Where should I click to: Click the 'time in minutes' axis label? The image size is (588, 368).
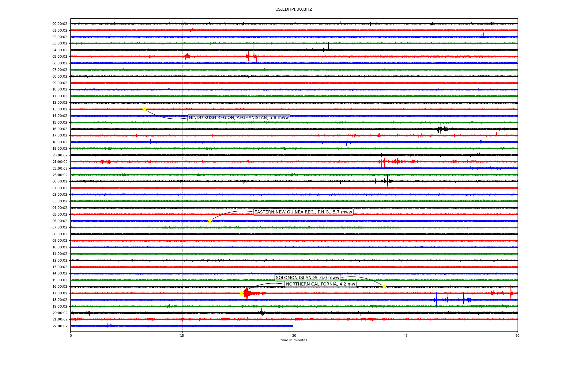(294, 340)
